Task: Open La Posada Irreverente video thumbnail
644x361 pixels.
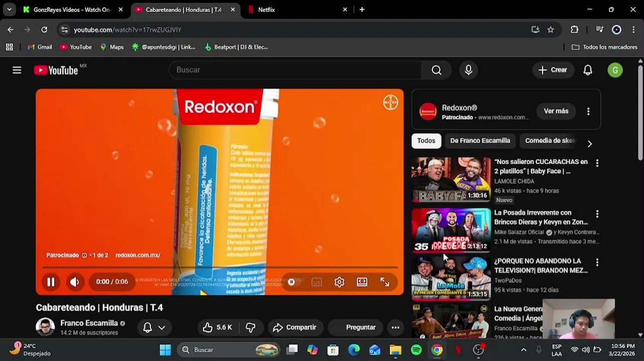Action: tap(451, 230)
